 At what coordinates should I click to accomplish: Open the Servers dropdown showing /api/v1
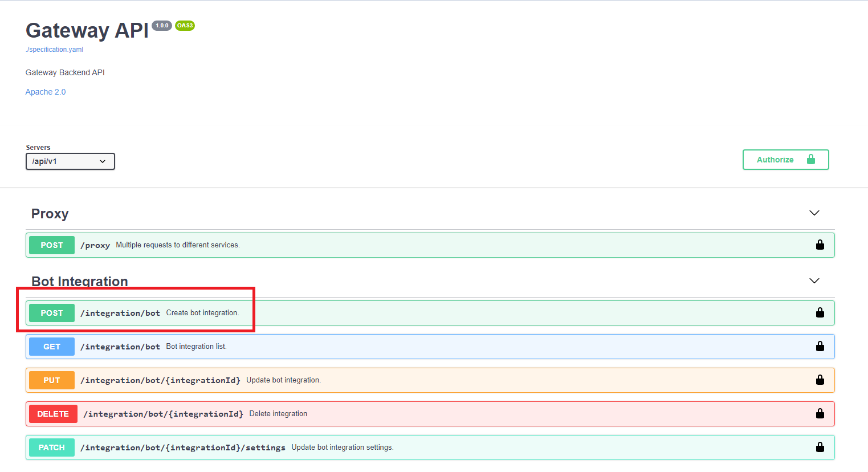[70, 161]
